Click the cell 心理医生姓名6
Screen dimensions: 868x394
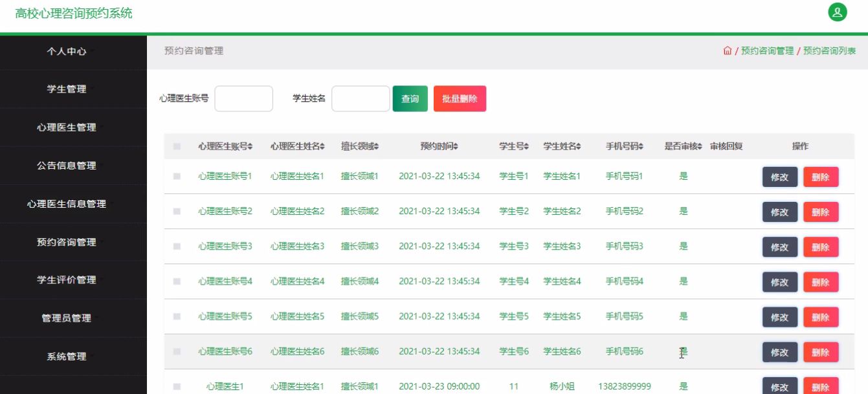pyautogui.click(x=298, y=351)
